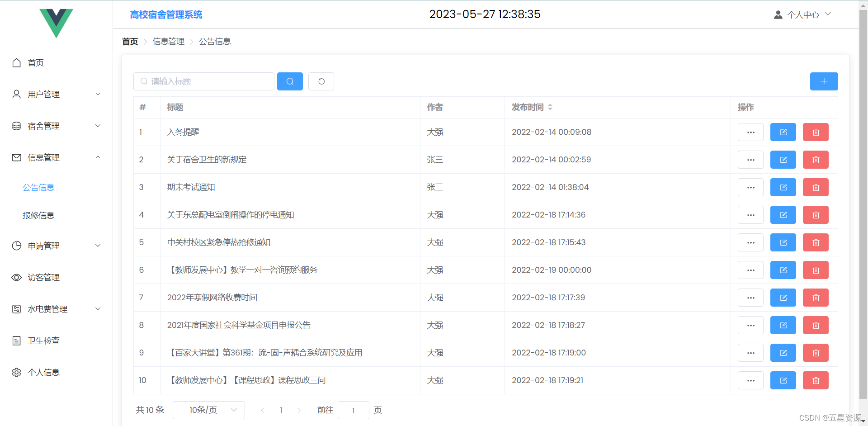This screenshot has width=868, height=426.
Task: Open details for 课程思政三问 row
Action: click(750, 380)
